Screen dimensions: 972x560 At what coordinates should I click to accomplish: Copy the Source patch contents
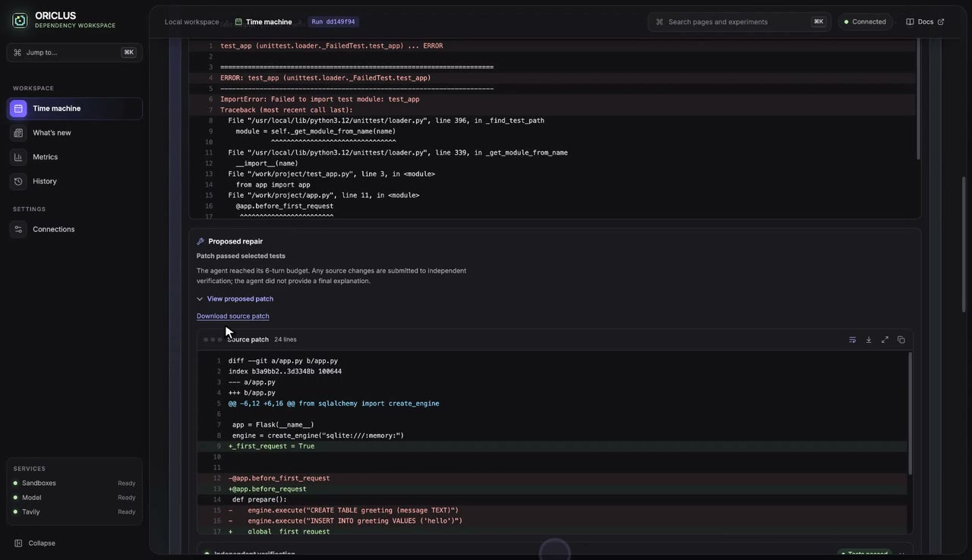coord(901,340)
